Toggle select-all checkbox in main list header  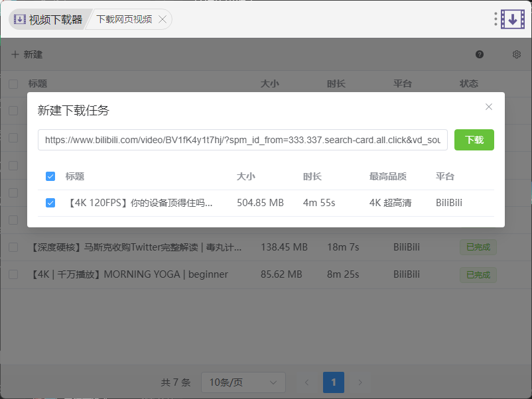point(13,84)
